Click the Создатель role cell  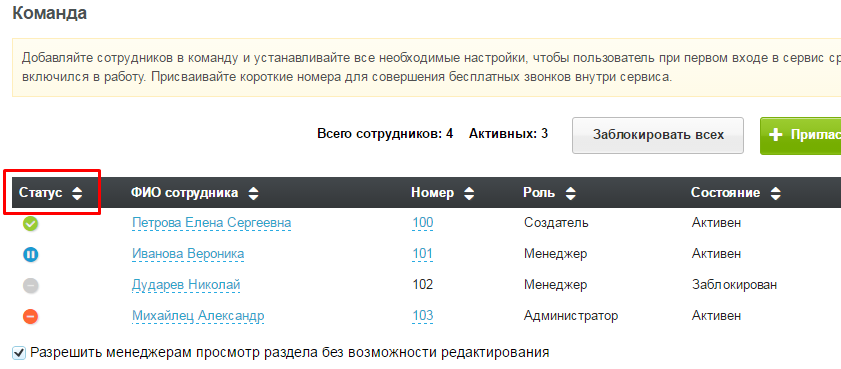556,223
